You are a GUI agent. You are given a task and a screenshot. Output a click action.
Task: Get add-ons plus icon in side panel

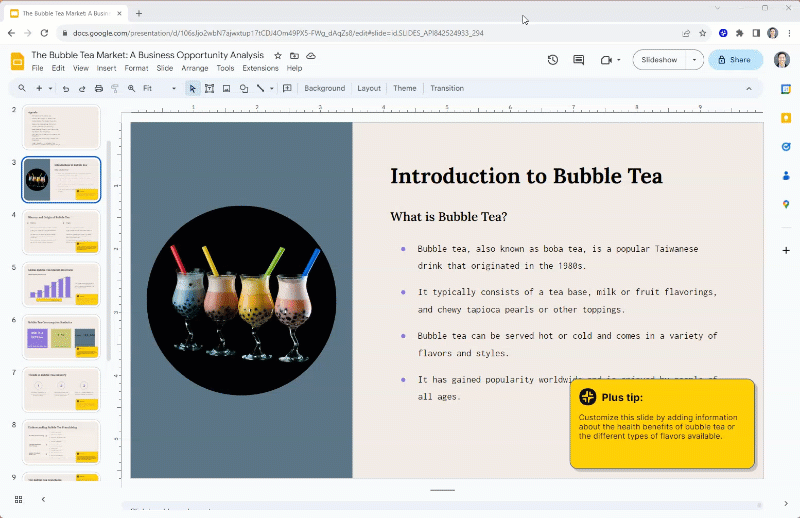coord(786,250)
